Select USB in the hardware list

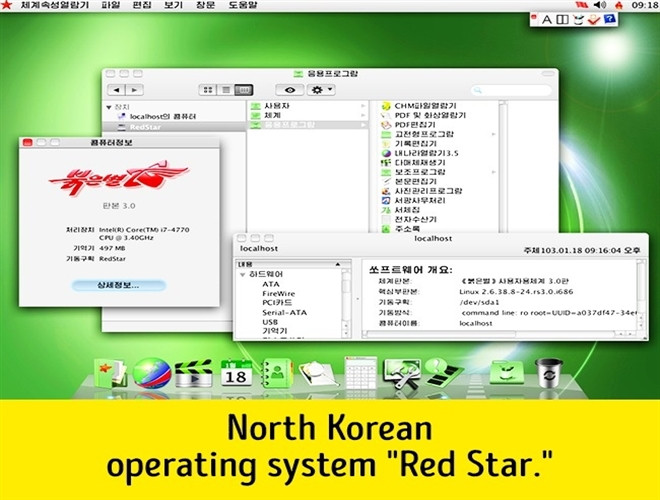(x=270, y=322)
